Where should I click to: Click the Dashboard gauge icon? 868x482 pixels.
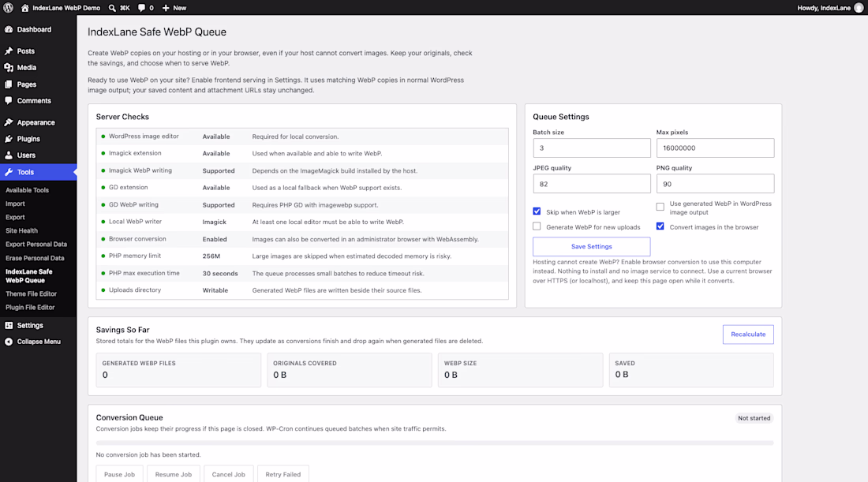click(9, 29)
